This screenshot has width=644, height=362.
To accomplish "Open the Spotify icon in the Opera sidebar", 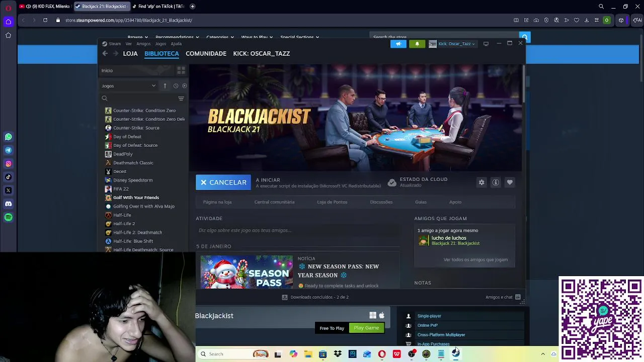I will (x=8, y=217).
